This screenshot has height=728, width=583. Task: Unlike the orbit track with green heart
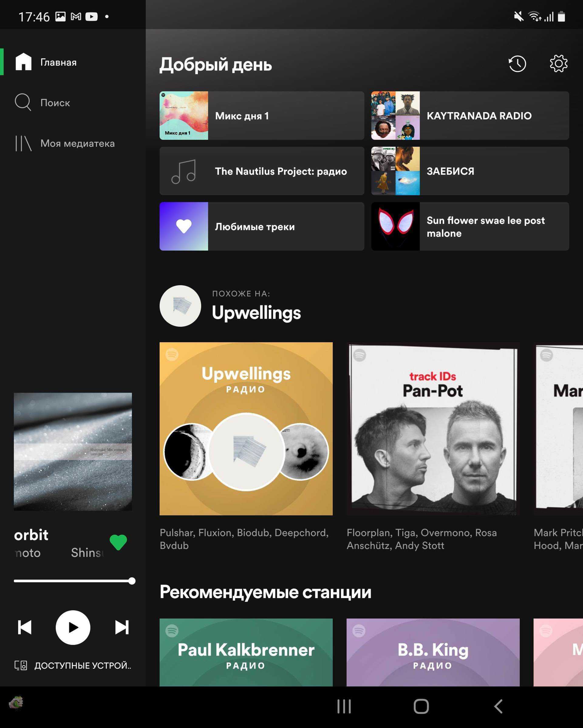tap(118, 542)
